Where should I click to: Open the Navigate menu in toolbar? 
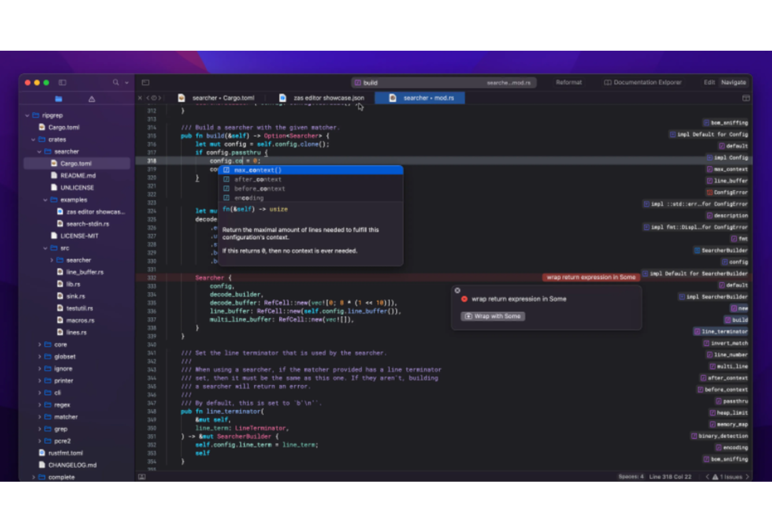[733, 82]
